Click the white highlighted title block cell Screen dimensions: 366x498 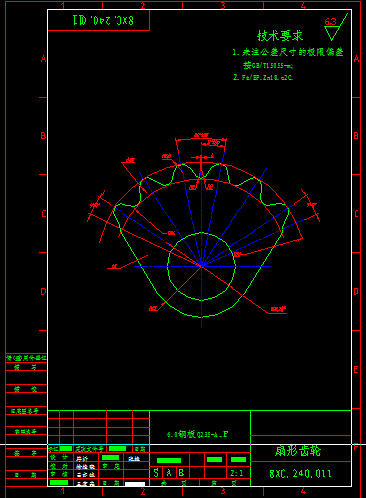pos(135,484)
